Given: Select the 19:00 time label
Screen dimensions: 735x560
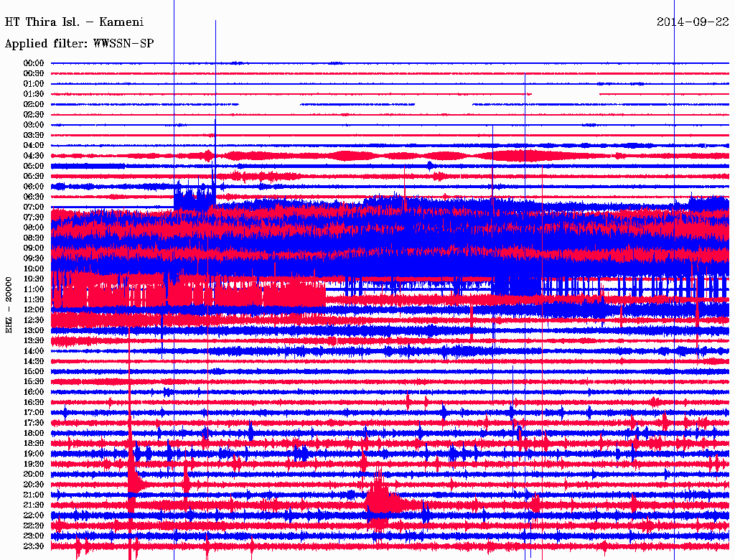Looking at the screenshot, I should coord(34,454).
